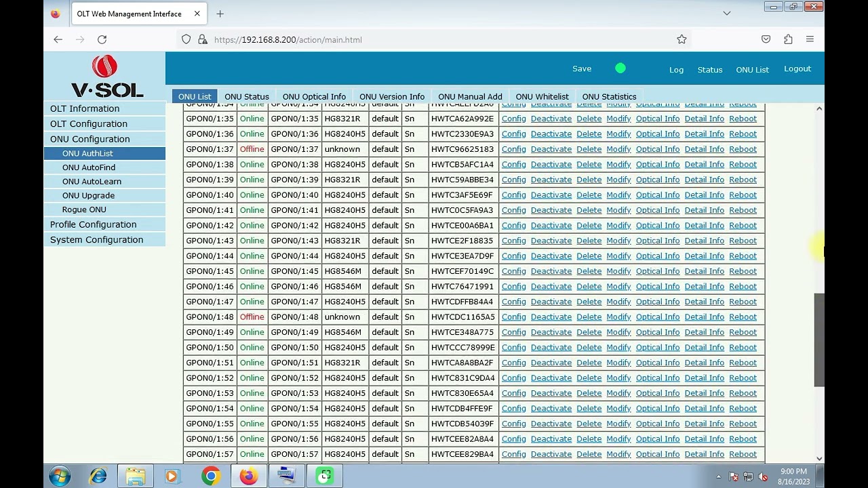Open Detail Info for GPON0/1:50
Image resolution: width=868 pixels, height=488 pixels.
coord(704,348)
